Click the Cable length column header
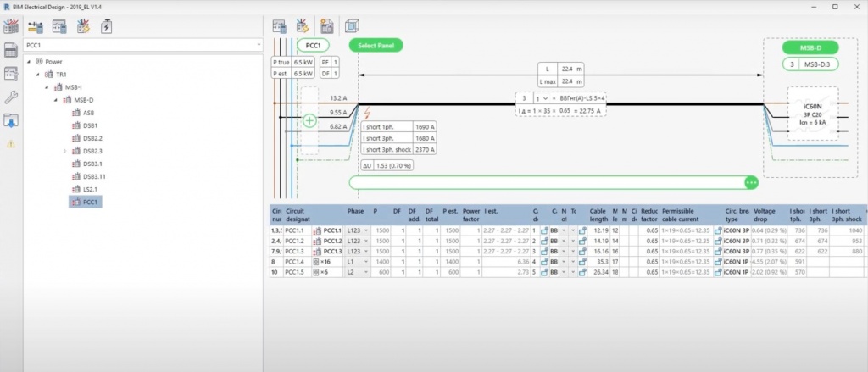This screenshot has width=868, height=372. click(598, 215)
